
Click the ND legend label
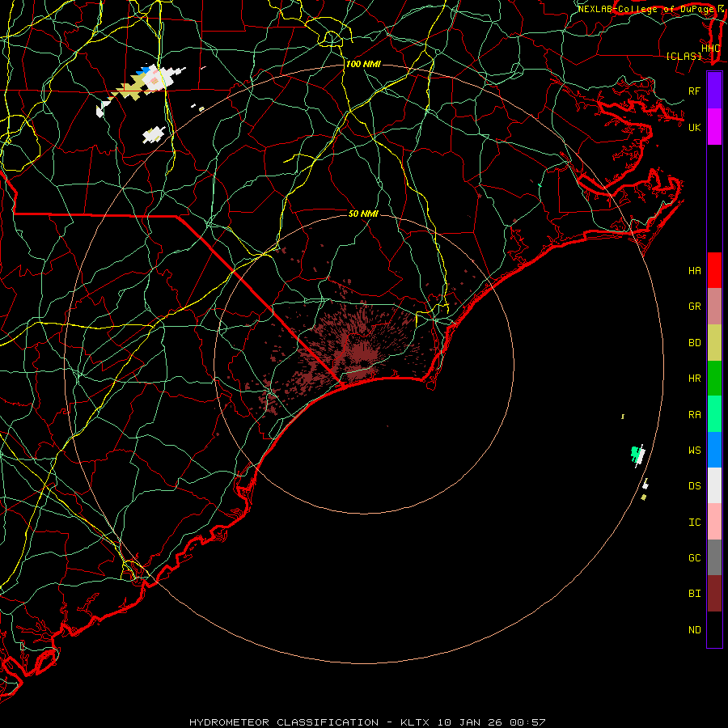(694, 630)
